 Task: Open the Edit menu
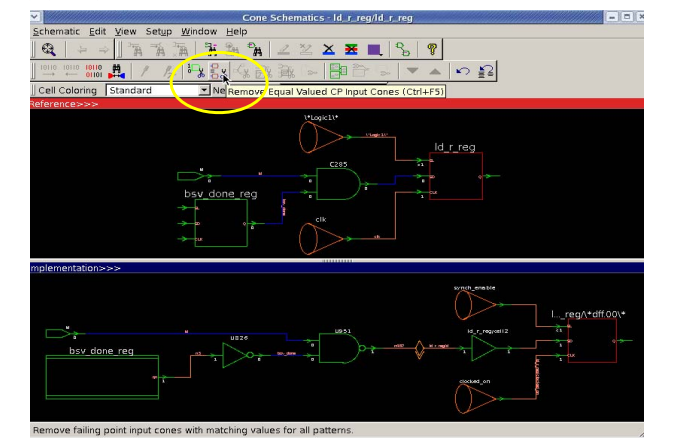click(x=98, y=31)
